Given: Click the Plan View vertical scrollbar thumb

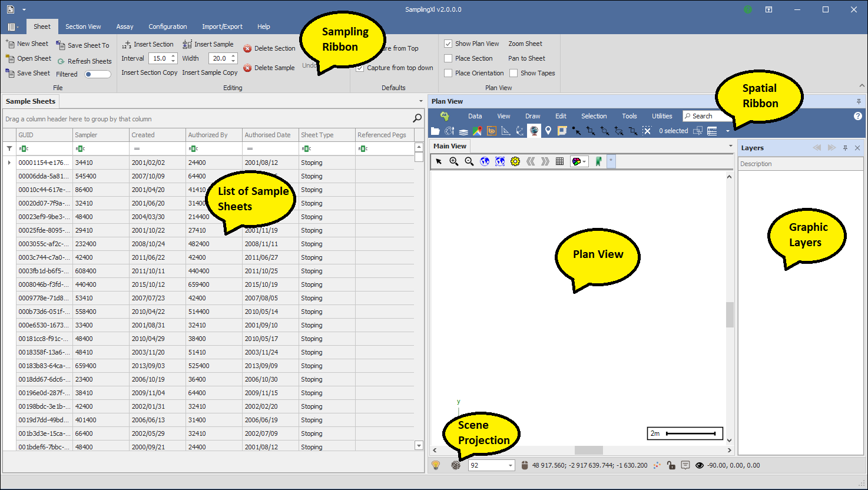Looking at the screenshot, I should [730, 315].
